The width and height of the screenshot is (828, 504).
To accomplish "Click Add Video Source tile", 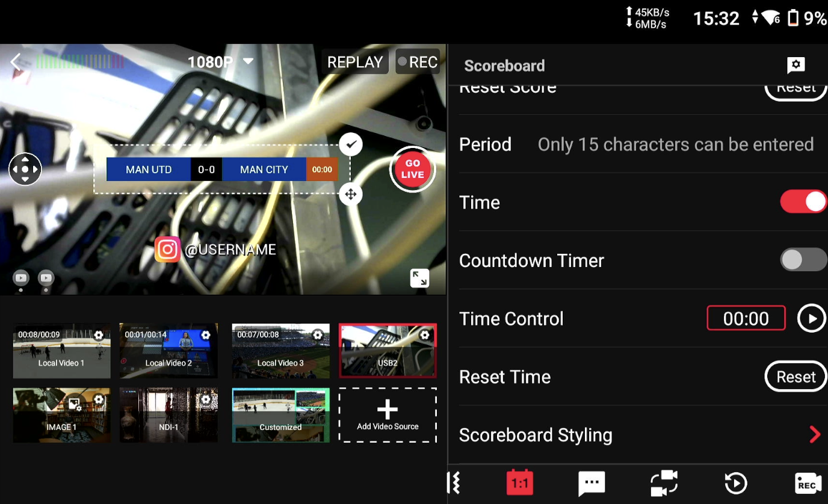I will tap(388, 415).
